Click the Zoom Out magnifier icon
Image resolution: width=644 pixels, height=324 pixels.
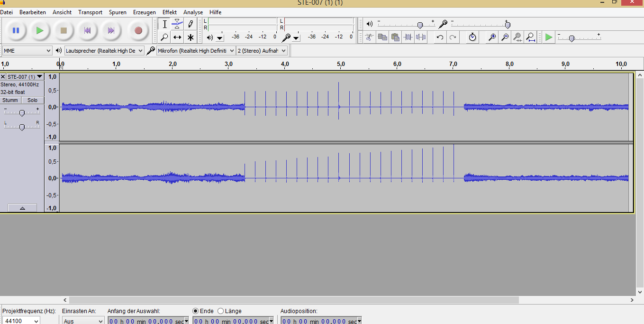(x=505, y=37)
